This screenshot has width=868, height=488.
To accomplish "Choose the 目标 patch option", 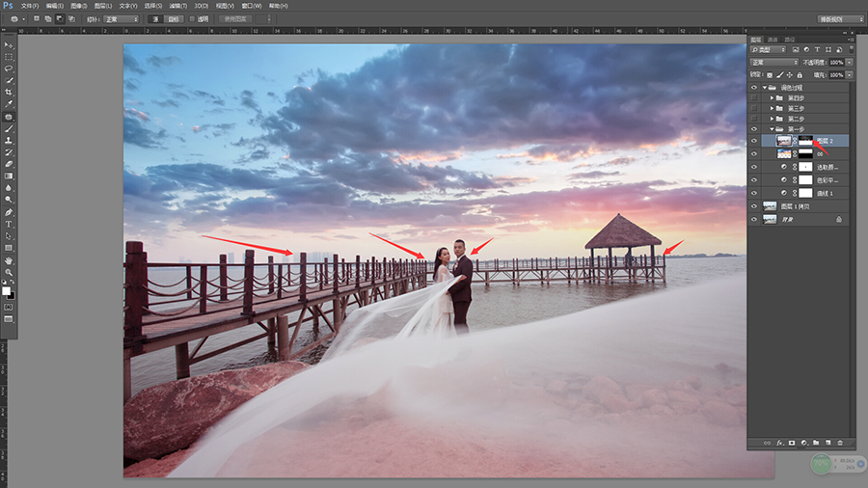I will 174,19.
